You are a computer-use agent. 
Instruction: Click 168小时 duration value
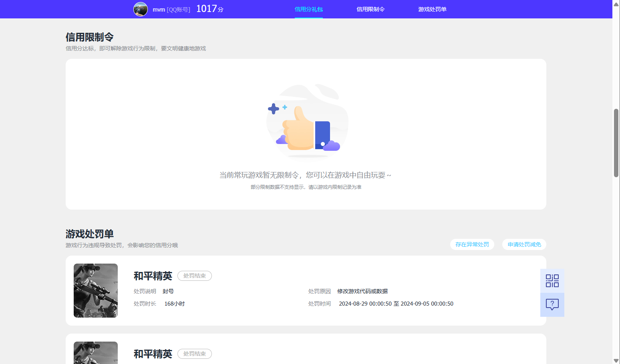175,304
